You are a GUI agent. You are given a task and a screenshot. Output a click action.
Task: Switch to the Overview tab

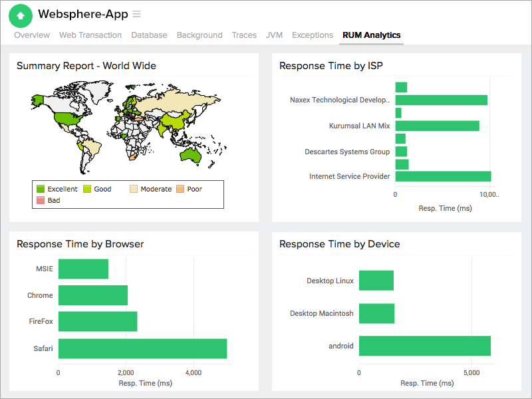click(x=31, y=35)
